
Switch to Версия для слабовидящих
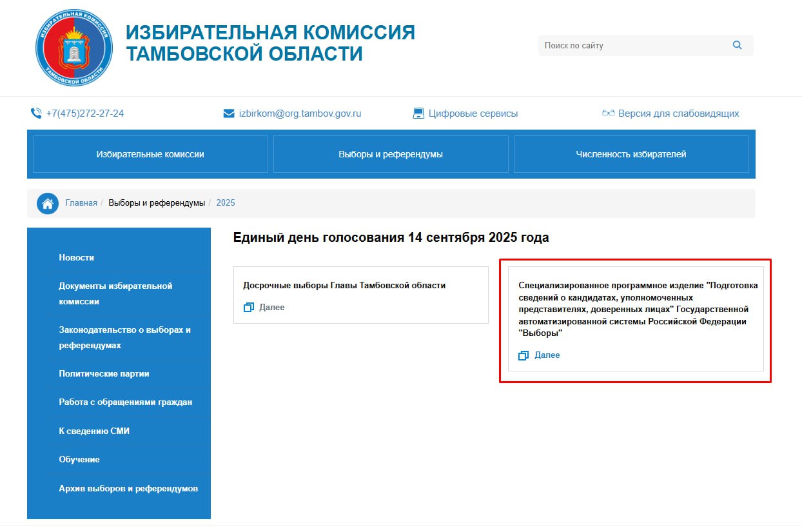click(x=679, y=113)
